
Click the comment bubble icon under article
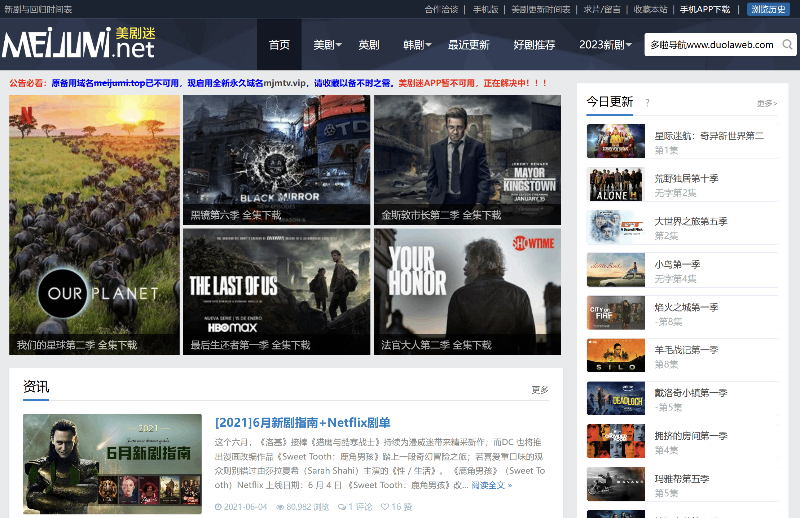(x=342, y=507)
